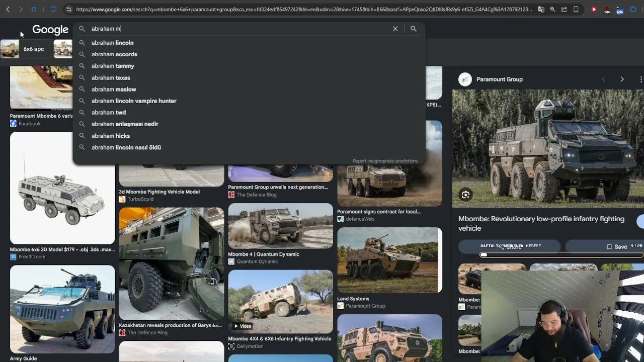Bookmark this page with the bookmark icon

point(576,9)
